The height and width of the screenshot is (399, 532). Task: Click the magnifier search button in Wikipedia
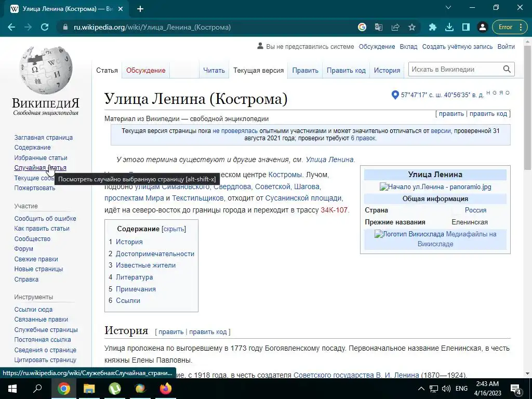pyautogui.click(x=507, y=69)
